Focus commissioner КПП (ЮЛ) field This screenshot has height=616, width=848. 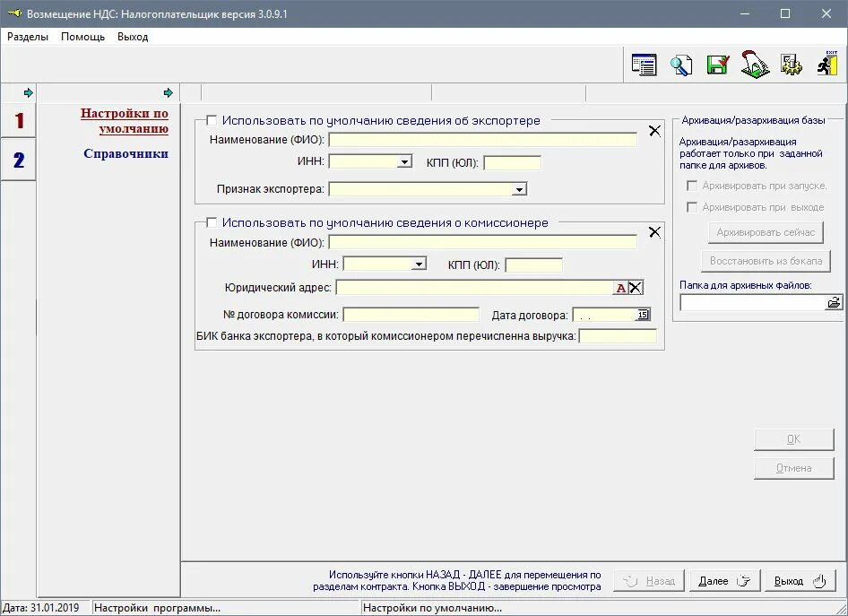(533, 265)
